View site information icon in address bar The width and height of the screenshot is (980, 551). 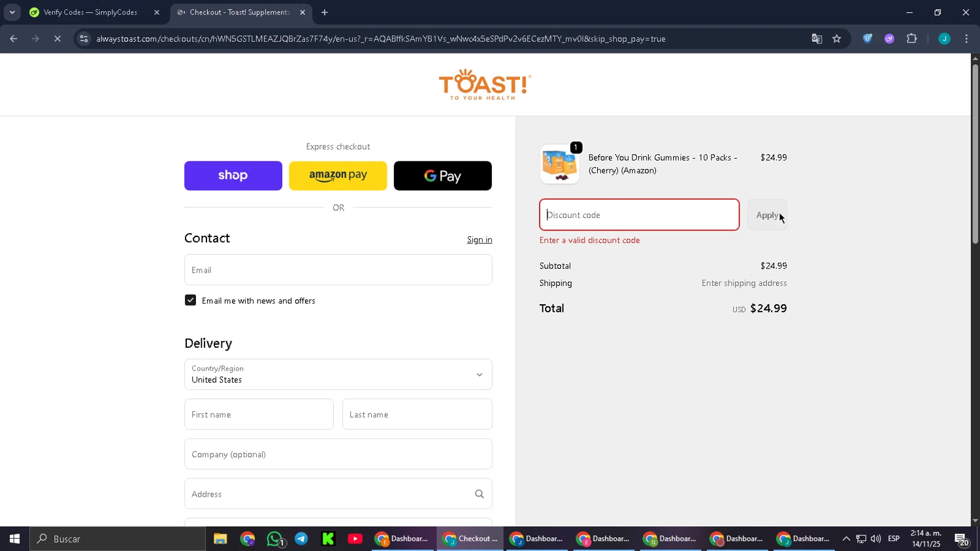pos(84,39)
